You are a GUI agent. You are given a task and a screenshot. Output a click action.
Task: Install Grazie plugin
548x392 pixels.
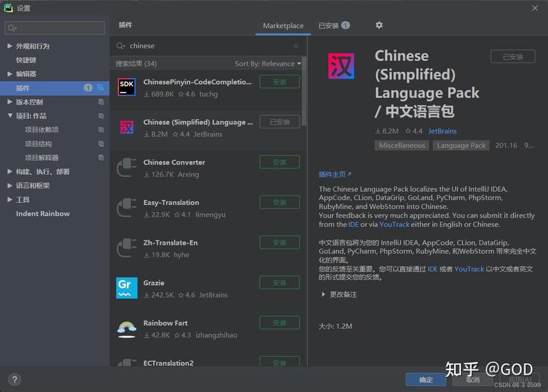tap(279, 283)
